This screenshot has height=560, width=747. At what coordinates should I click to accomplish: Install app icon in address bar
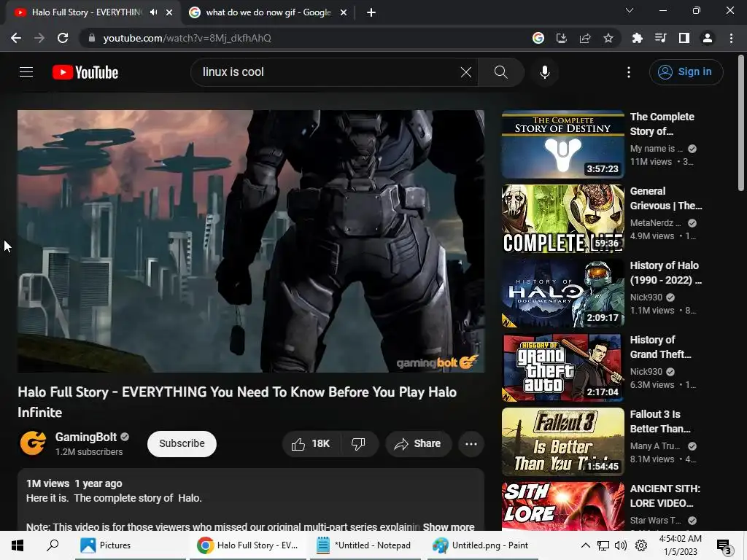562,38
